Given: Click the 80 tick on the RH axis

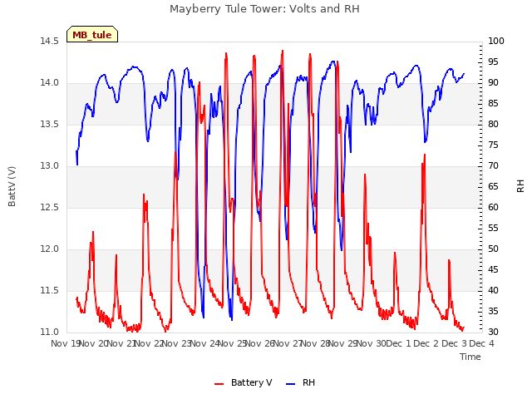Looking at the screenshot, I should tap(493, 124).
